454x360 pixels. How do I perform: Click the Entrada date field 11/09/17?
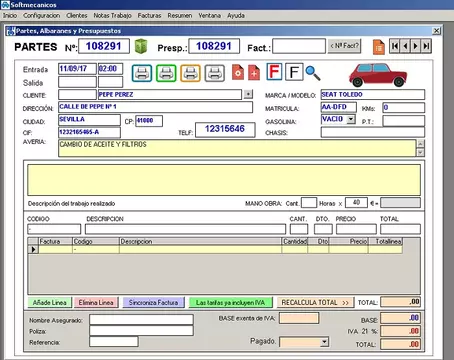[77, 69]
